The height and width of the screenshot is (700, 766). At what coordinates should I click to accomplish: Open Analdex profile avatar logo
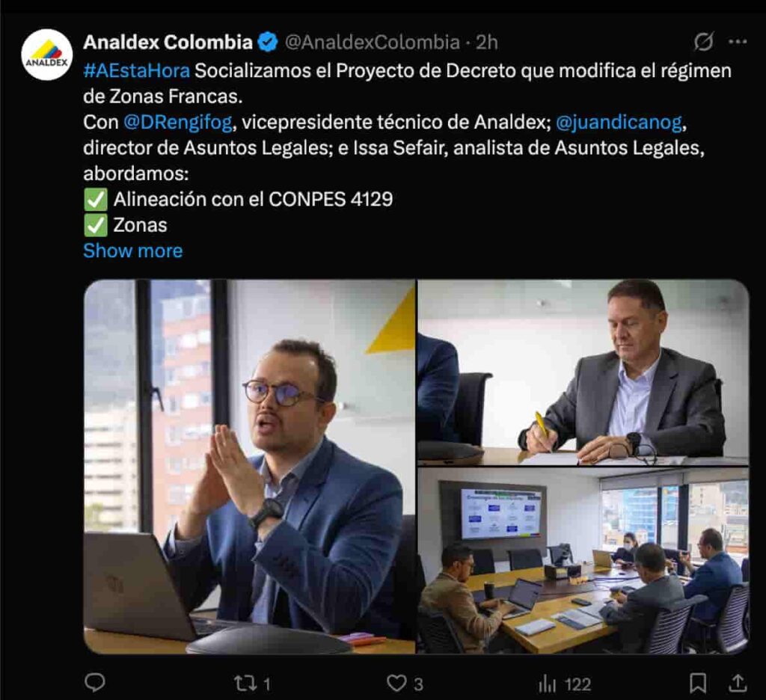tap(47, 55)
